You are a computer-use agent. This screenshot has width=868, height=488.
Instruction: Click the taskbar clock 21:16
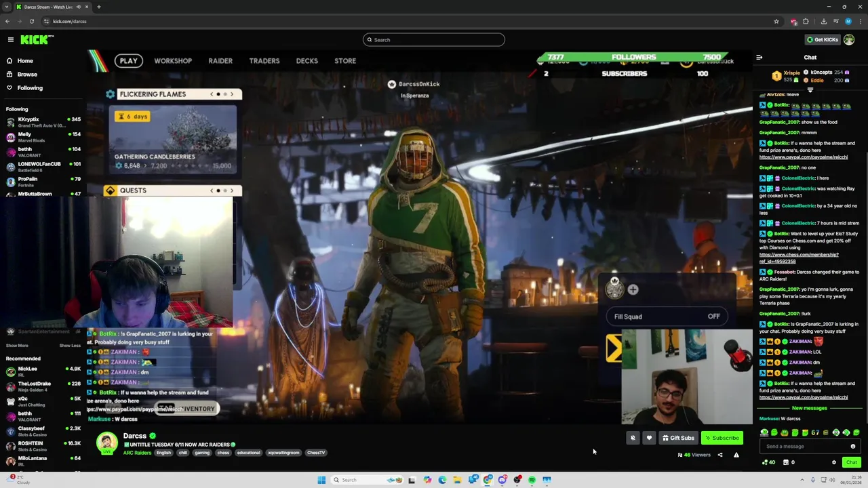[852, 480]
